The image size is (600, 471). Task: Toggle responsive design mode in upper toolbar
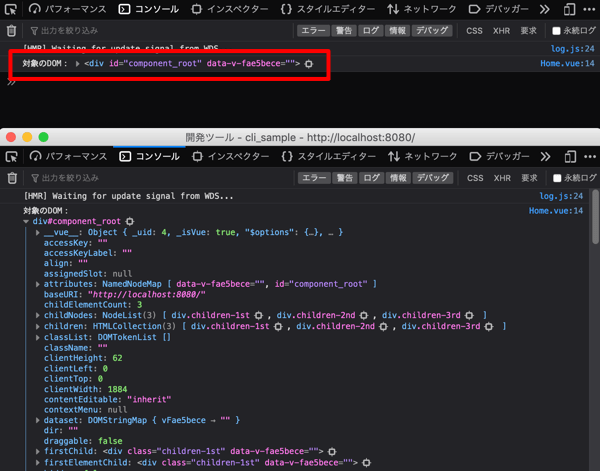(x=569, y=9)
